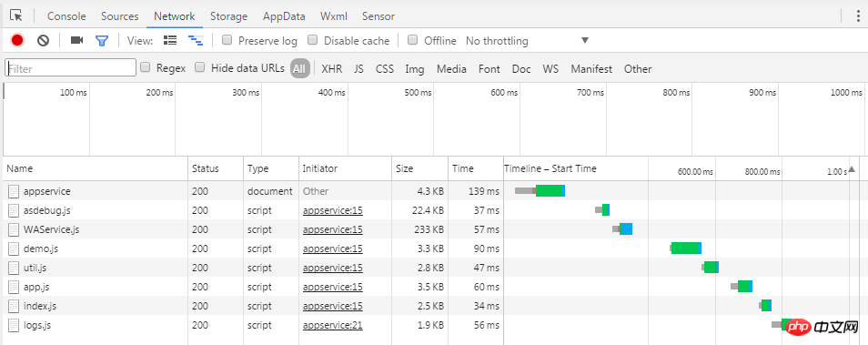Image resolution: width=868 pixels, height=345 pixels.
Task: Filter requests by XHR type
Action: [x=331, y=68]
